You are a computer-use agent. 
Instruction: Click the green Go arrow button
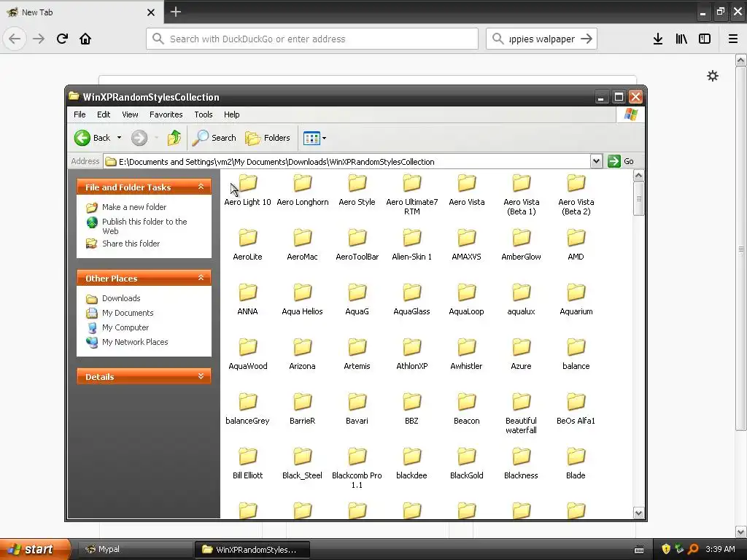tap(614, 161)
